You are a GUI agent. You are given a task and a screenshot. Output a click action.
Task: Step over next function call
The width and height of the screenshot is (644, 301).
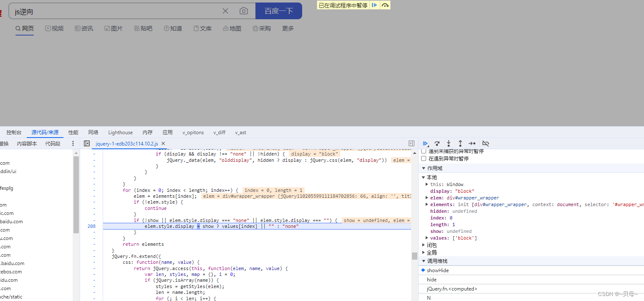point(437,143)
